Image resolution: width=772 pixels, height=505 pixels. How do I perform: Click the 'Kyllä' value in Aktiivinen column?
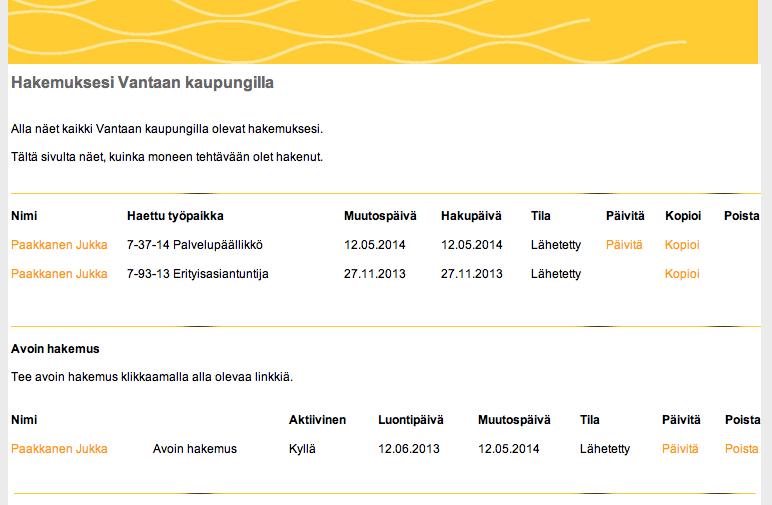[302, 449]
